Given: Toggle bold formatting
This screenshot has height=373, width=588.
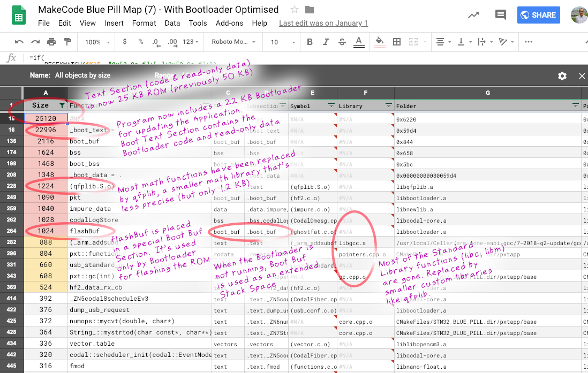Looking at the screenshot, I should [x=310, y=42].
